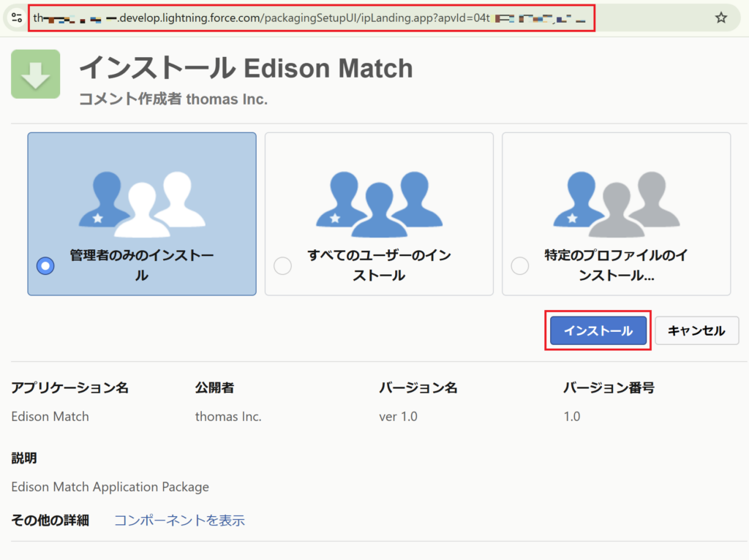Choose the 特定のプロファイルのインストール radio button
This screenshot has height=560, width=749.
pos(519,266)
